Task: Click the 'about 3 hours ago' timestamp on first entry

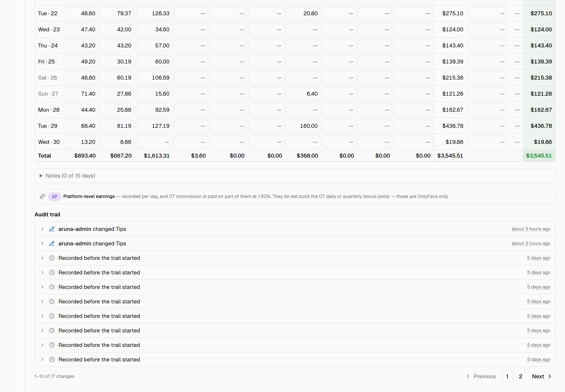Action: [531, 229]
